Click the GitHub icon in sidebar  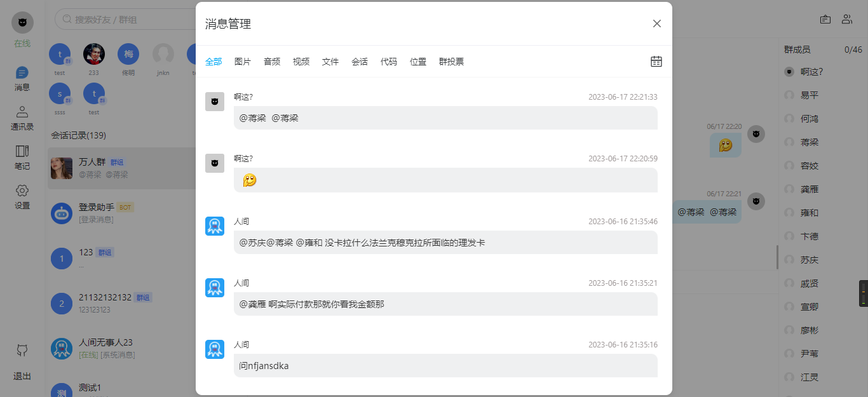(x=22, y=350)
